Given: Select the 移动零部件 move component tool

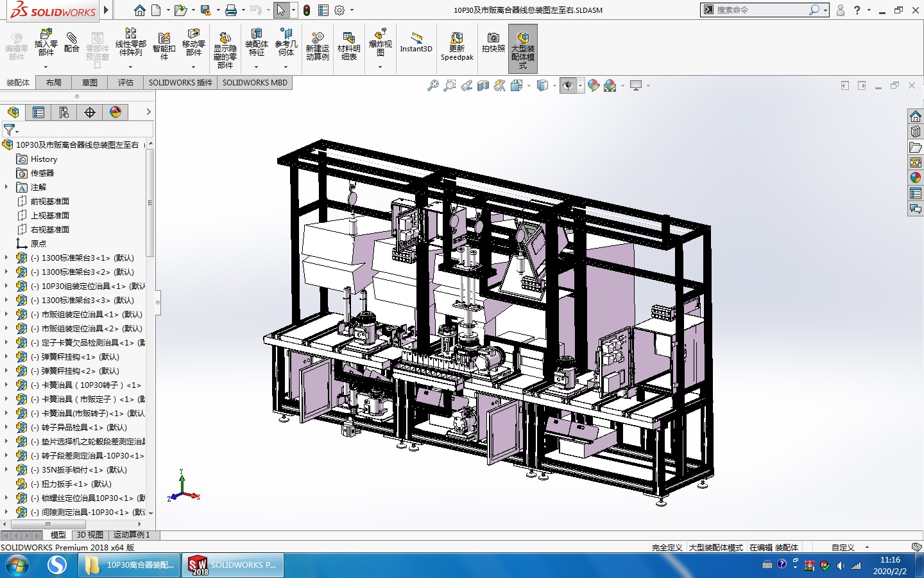Looking at the screenshot, I should (194, 45).
